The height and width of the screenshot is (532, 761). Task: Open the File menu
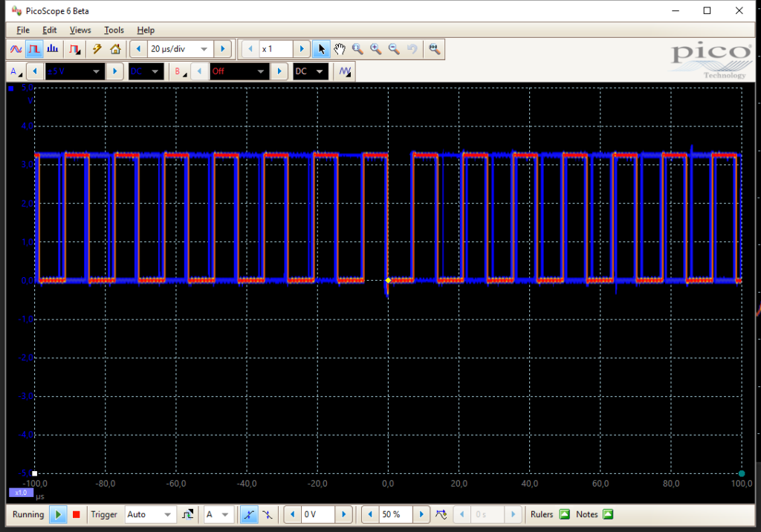[x=23, y=30]
